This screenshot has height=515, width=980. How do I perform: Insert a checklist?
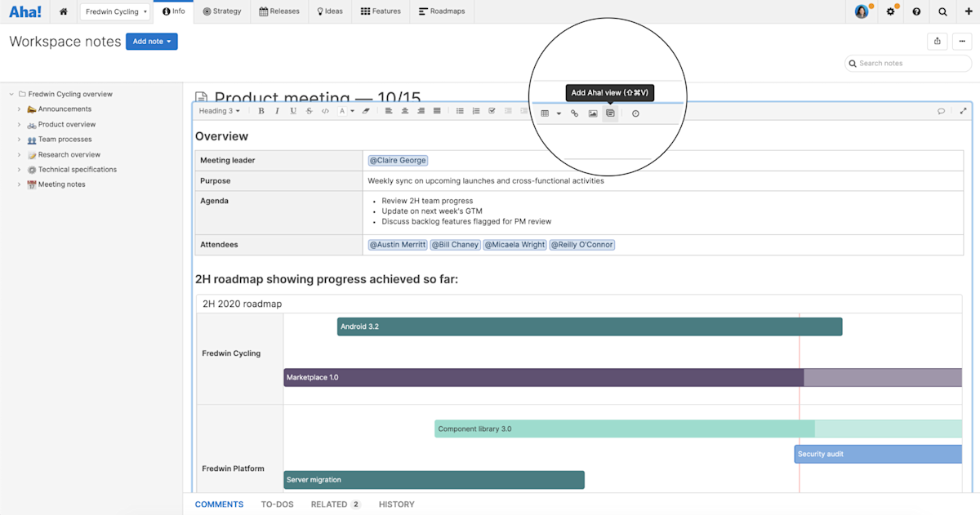pos(492,111)
